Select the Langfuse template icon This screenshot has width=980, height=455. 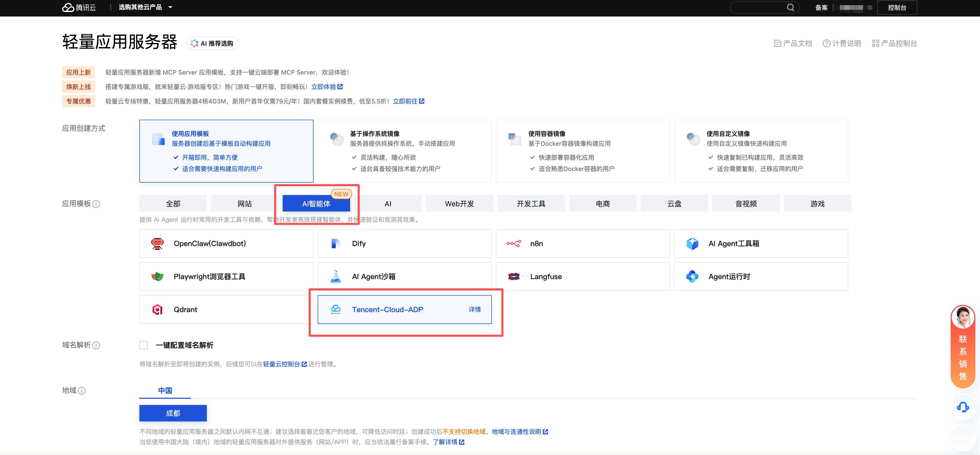point(514,277)
